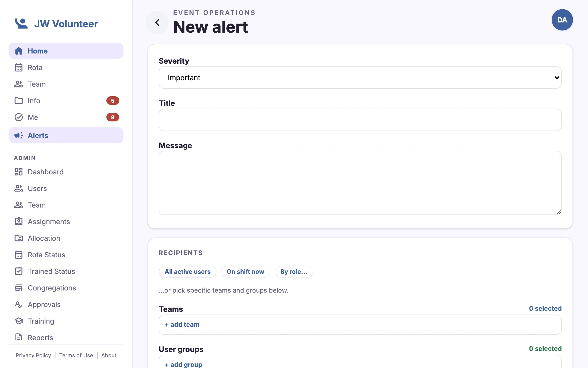Open the Approvals menu item label
This screenshot has height=368, width=588.
coord(44,304)
